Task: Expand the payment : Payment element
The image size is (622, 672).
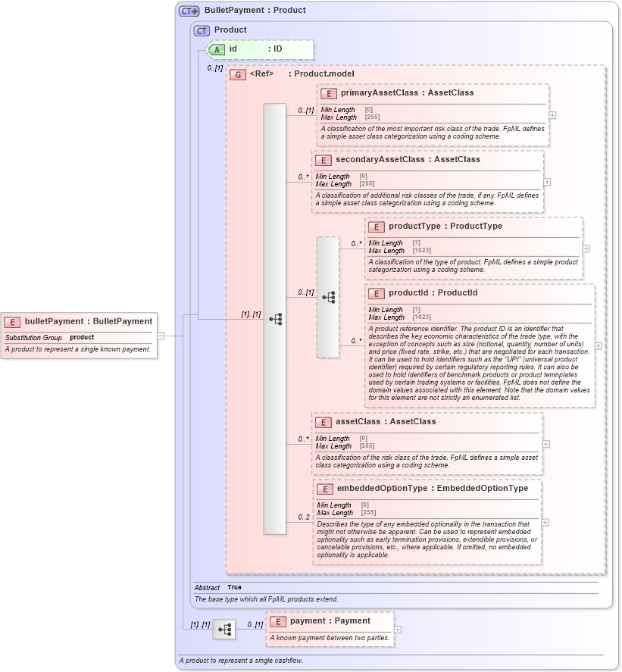Action: click(x=397, y=629)
